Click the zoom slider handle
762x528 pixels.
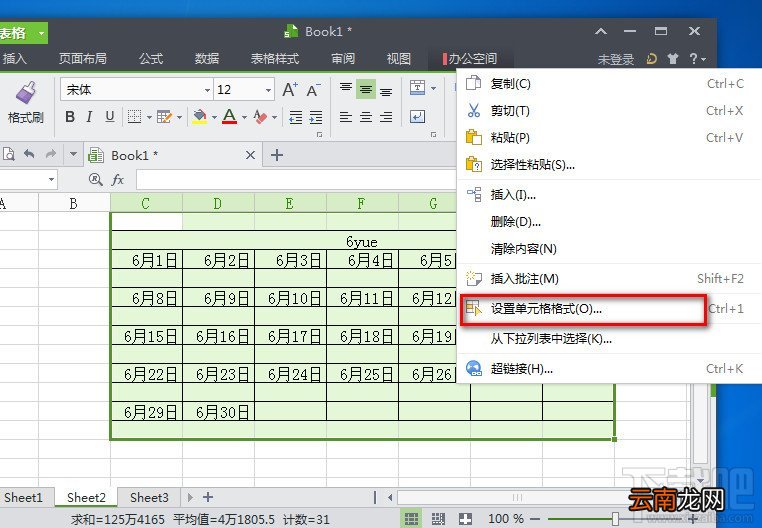click(615, 519)
